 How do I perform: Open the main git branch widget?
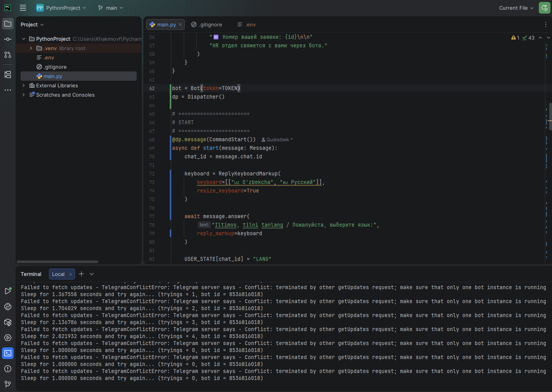111,8
